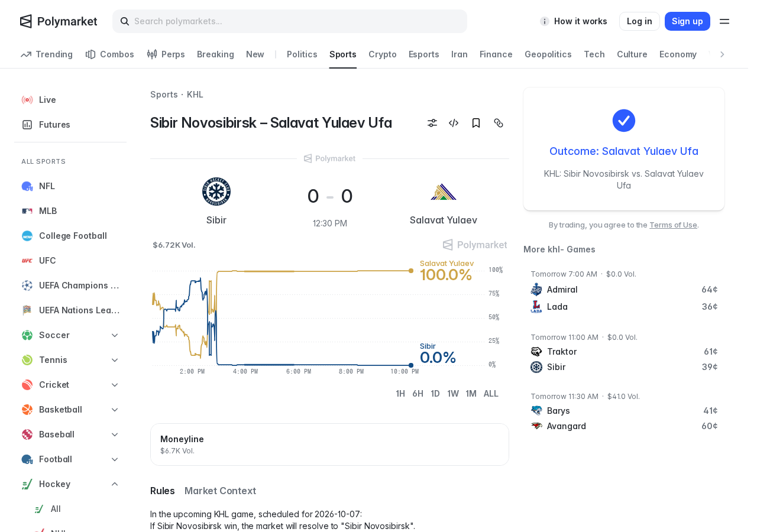Switch to the Politics tab

(x=302, y=54)
